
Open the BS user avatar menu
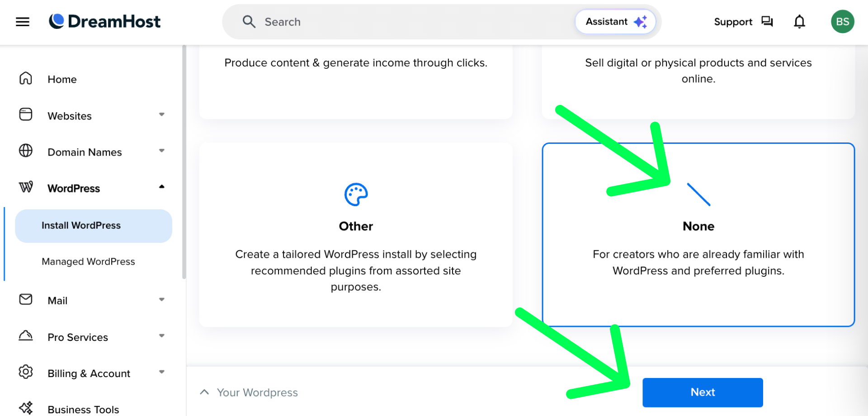[x=842, y=22]
